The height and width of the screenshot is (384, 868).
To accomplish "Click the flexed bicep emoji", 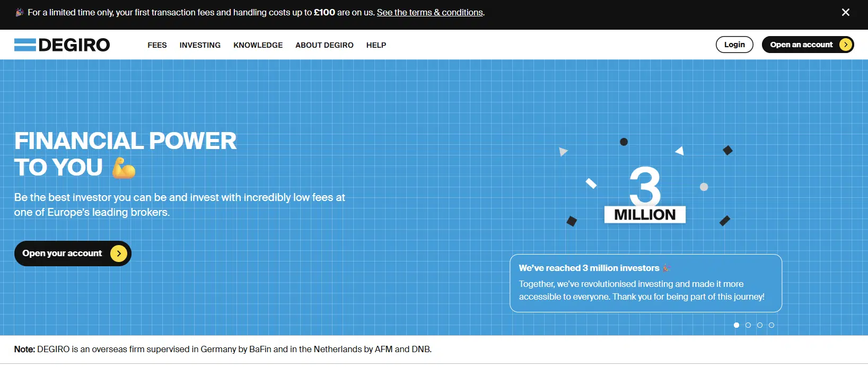I will point(124,168).
